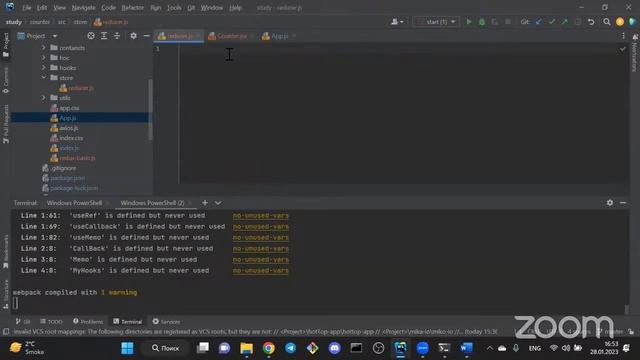Image resolution: width=640 pixels, height=360 pixels.
Task: Collapse the store folder
Action: 44,78
